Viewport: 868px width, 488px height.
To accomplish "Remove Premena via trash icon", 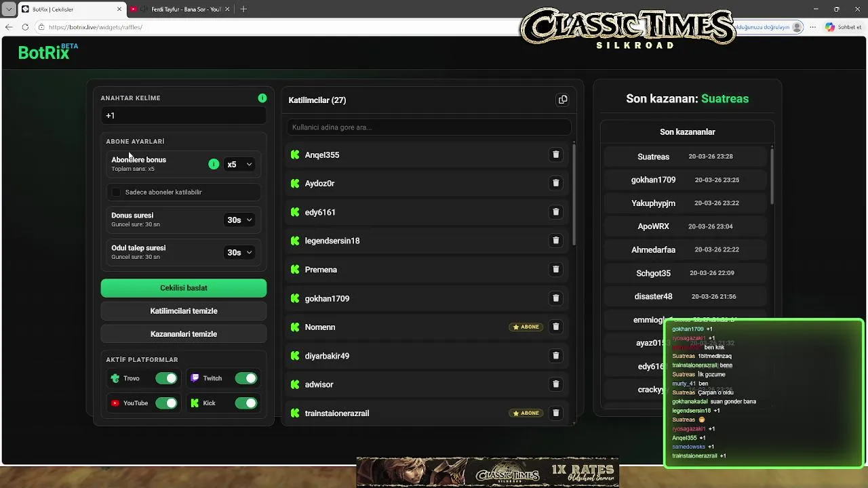I will tap(555, 269).
